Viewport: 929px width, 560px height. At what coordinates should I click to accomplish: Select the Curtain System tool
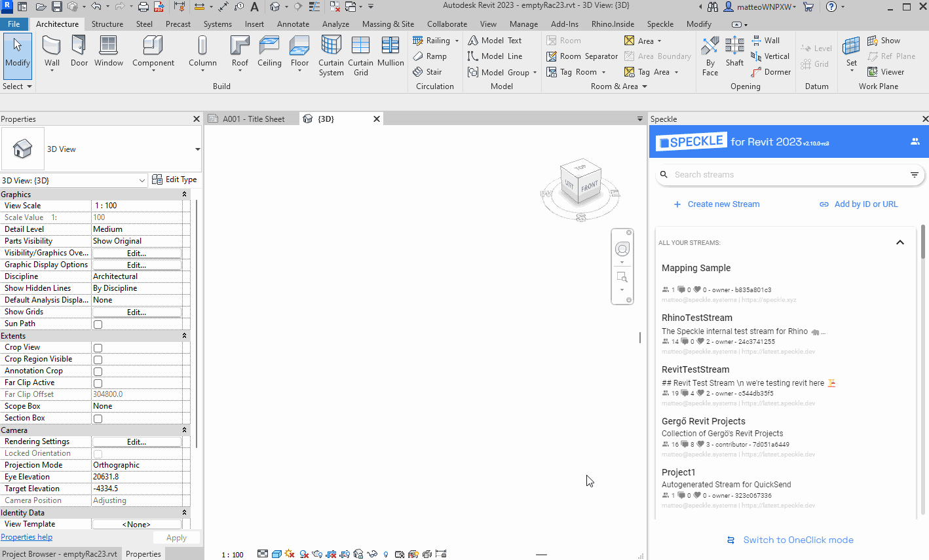[x=331, y=56]
